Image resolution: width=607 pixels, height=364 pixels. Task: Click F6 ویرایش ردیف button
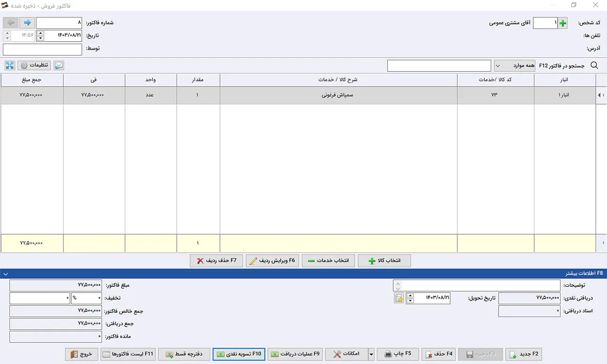click(272, 261)
